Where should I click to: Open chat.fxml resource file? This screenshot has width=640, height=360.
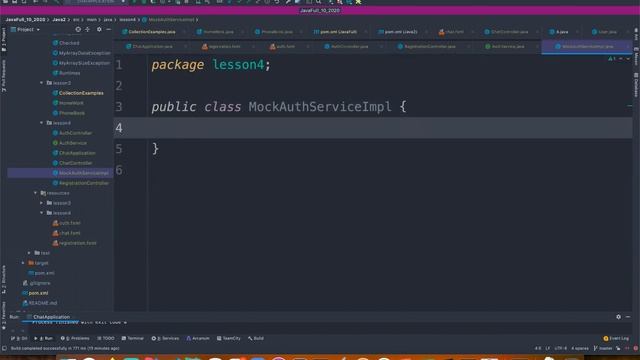pyautogui.click(x=67, y=233)
